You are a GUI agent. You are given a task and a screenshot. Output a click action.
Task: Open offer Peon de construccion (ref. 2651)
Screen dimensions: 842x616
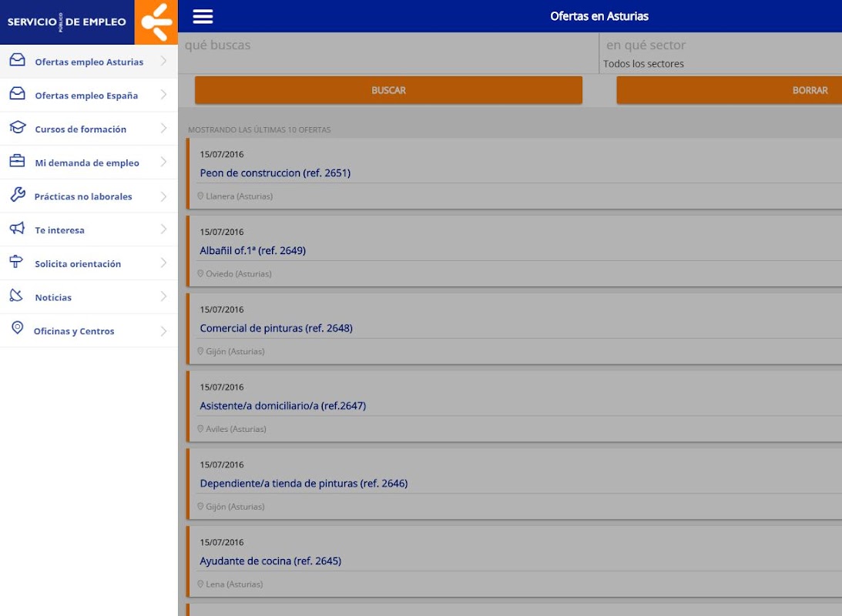(275, 172)
